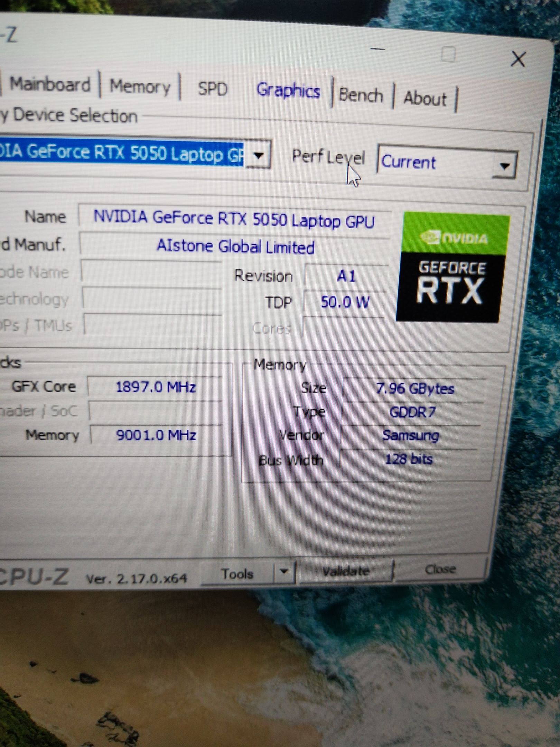
Task: Click the NVIDIA GeForce RTX logo
Action: click(x=452, y=267)
